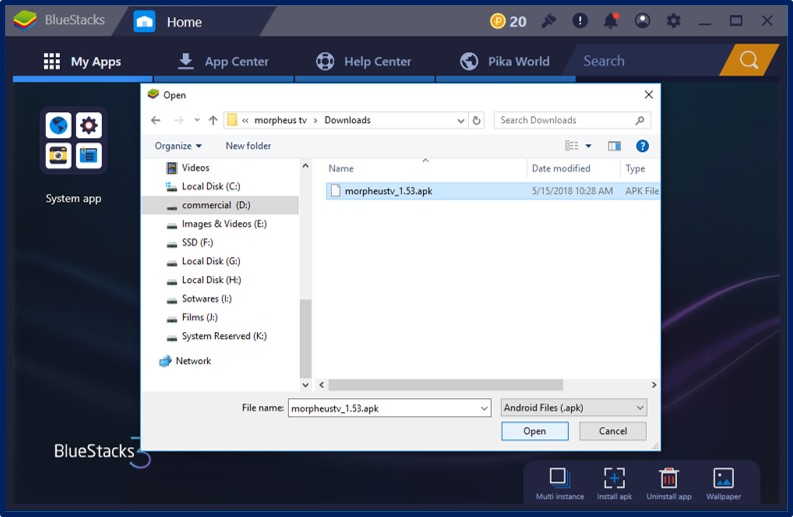Screen dimensions: 793x517
Task: Click file list scroll-right arrow
Action: point(653,385)
